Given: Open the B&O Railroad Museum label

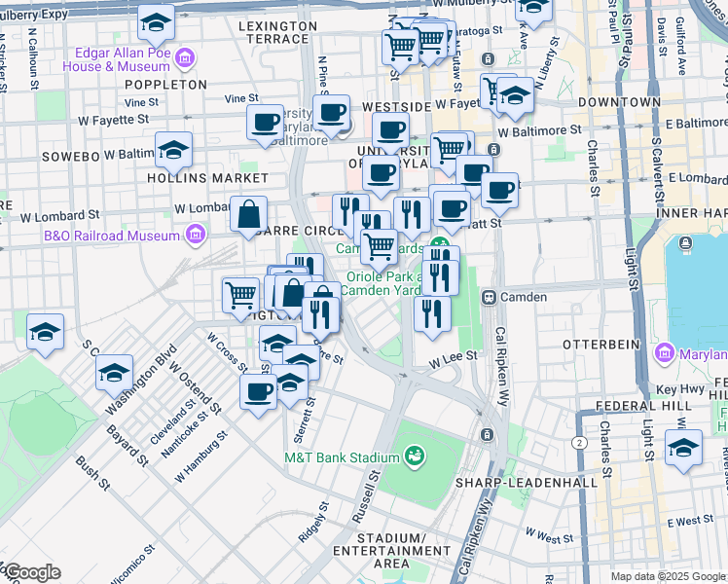Looking at the screenshot, I should point(112,236).
